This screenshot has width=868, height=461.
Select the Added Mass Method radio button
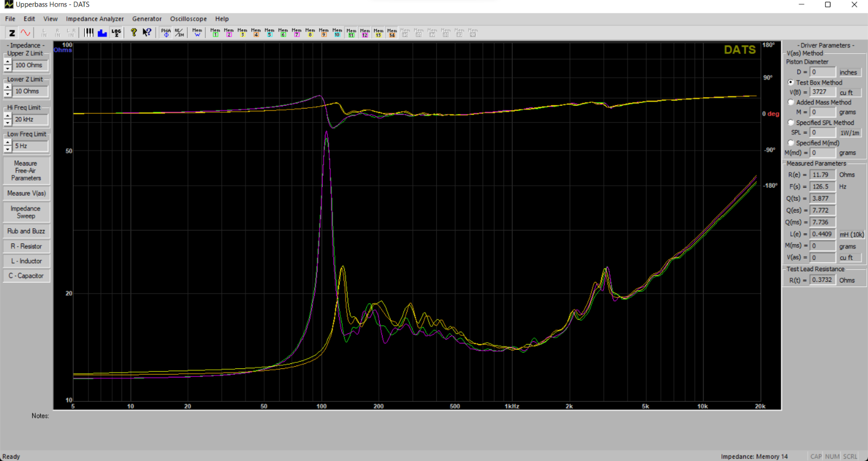[x=791, y=102]
